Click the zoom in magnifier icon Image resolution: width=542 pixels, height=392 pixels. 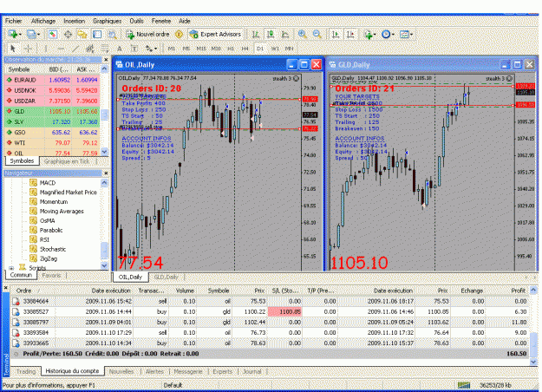(303, 34)
